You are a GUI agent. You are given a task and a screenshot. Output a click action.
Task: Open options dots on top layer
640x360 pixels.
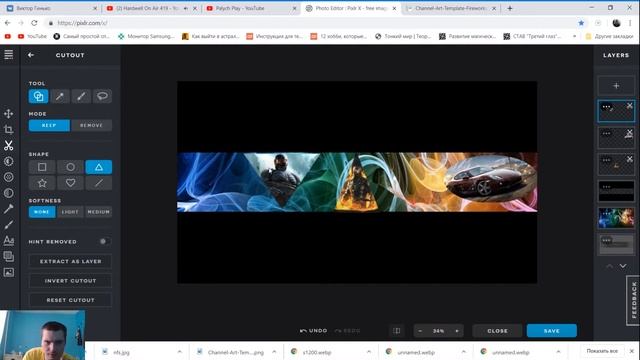(606, 107)
